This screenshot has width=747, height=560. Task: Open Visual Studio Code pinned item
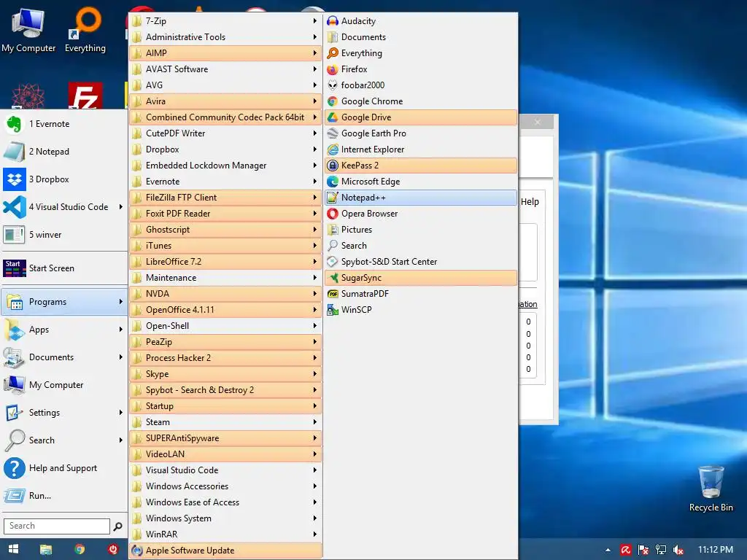[x=64, y=206]
